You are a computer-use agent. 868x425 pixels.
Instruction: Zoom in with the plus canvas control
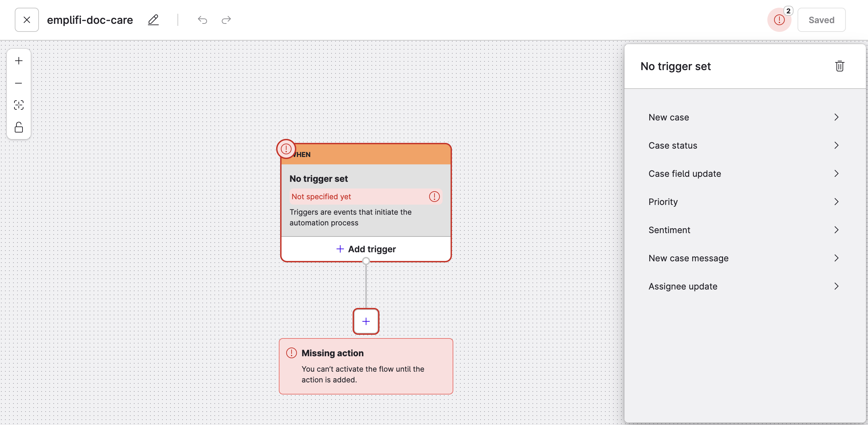(19, 61)
